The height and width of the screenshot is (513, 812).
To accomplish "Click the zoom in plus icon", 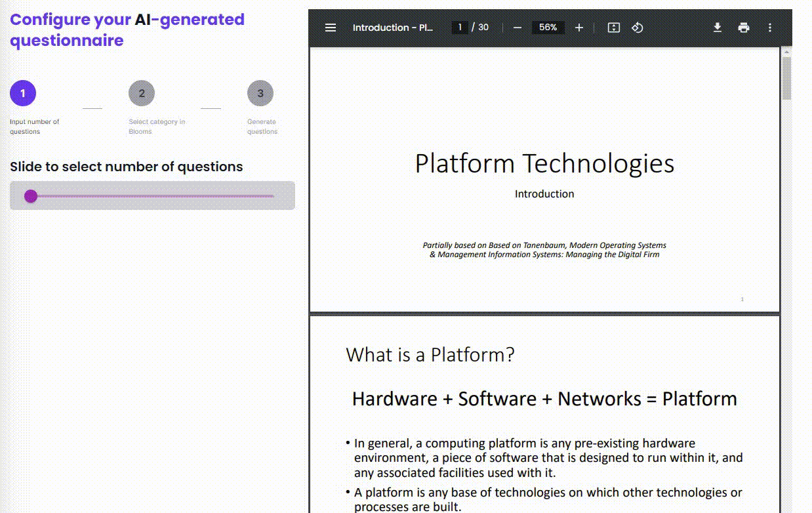I will 579,28.
